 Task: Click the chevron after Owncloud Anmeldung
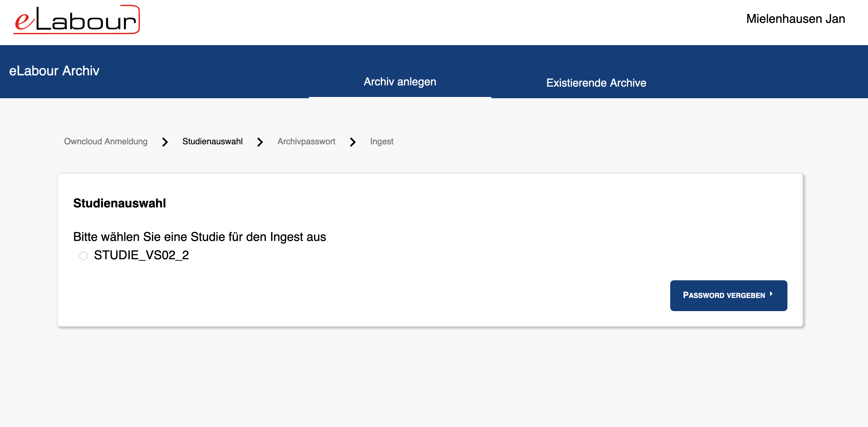(165, 142)
